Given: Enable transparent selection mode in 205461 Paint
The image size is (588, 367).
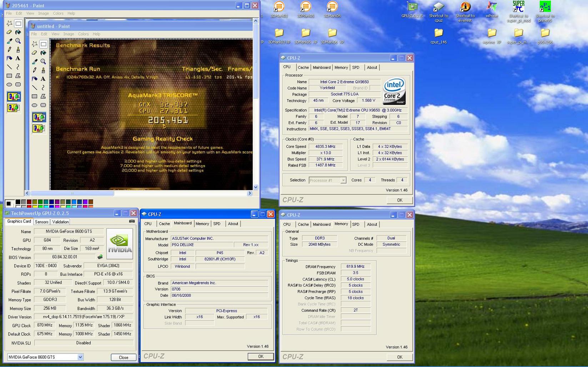Looking at the screenshot, I should 14,107.
